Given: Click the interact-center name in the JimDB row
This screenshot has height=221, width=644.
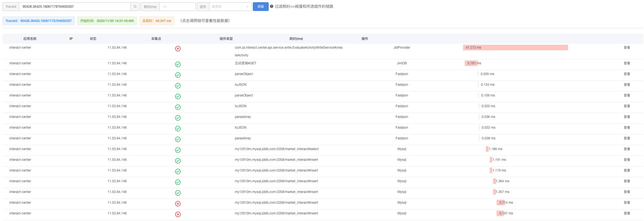Looking at the screenshot, I should coord(20,63).
